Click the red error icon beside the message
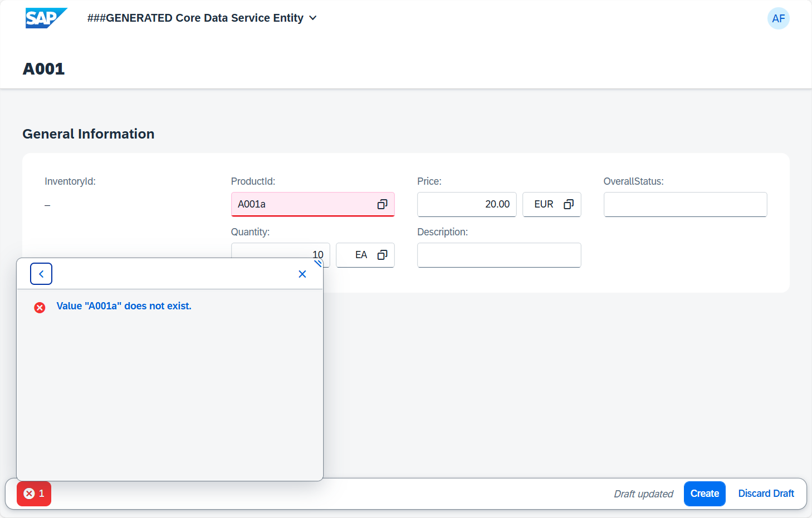This screenshot has height=518, width=812. pyautogui.click(x=40, y=308)
